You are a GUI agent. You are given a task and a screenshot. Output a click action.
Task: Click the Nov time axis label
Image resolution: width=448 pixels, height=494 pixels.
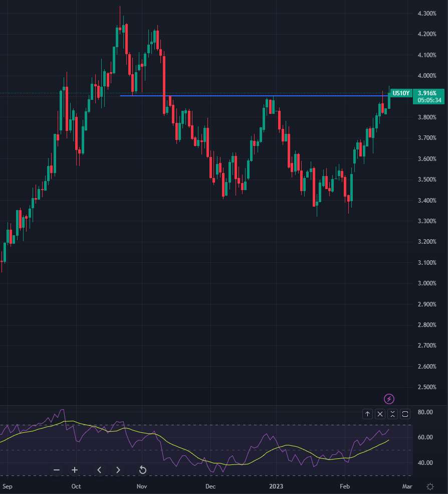coord(142,486)
